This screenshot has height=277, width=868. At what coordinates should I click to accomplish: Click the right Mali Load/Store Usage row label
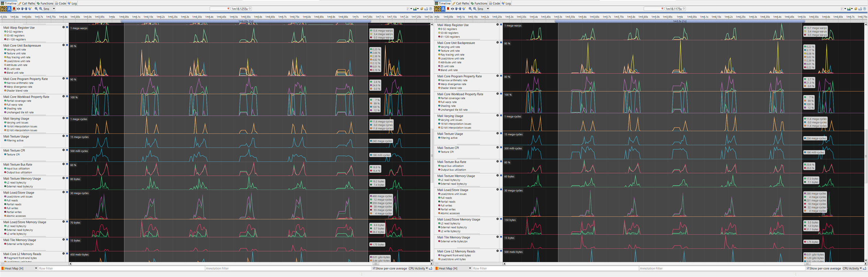click(453, 190)
